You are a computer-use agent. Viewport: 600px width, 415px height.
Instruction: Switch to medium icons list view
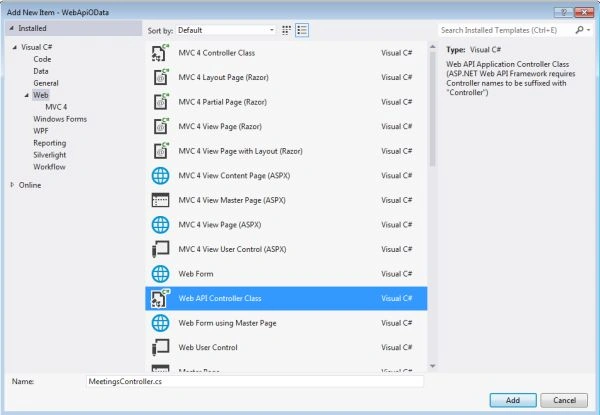[302, 30]
